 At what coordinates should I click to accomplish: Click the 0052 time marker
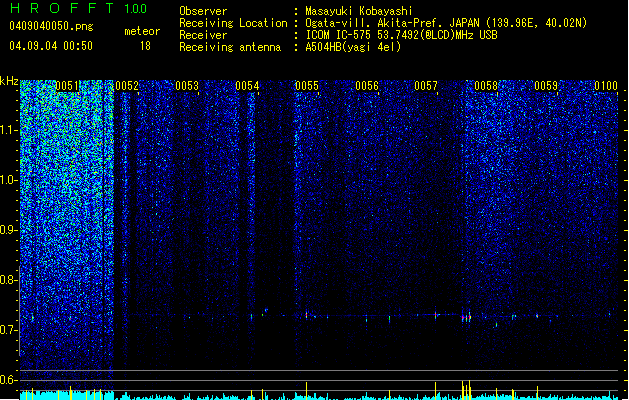tap(127, 86)
